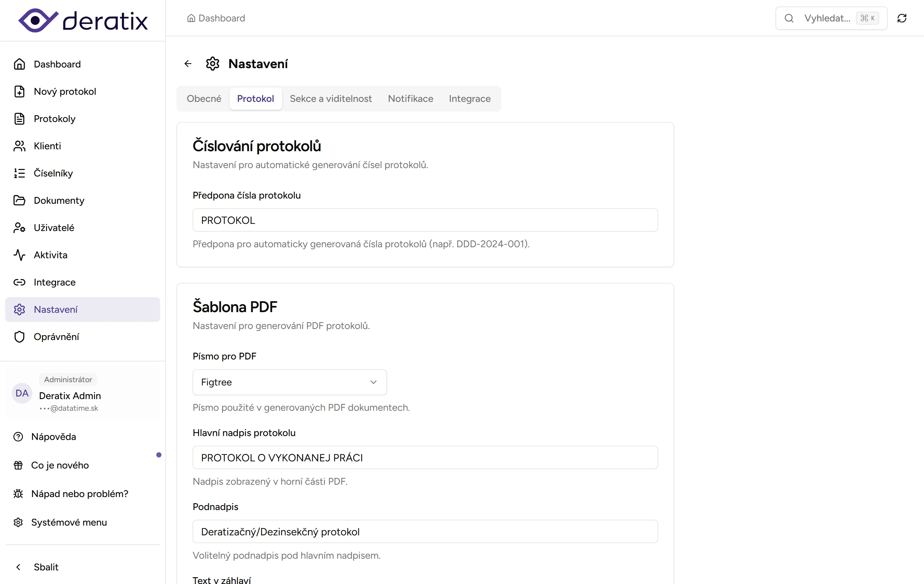Collapse the sidebar via Sbalit
This screenshot has height=584, width=924.
click(x=37, y=567)
